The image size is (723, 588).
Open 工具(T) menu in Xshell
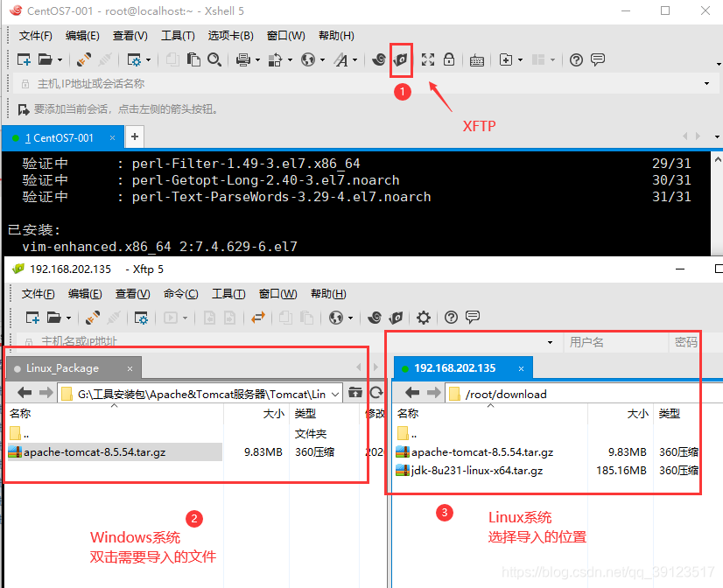click(178, 36)
